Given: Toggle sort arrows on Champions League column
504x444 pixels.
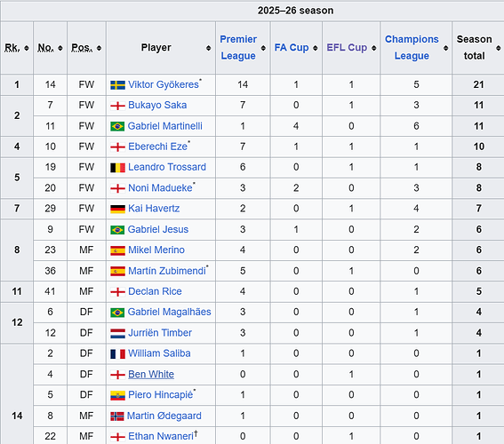Looking at the screenshot, I should [446, 48].
